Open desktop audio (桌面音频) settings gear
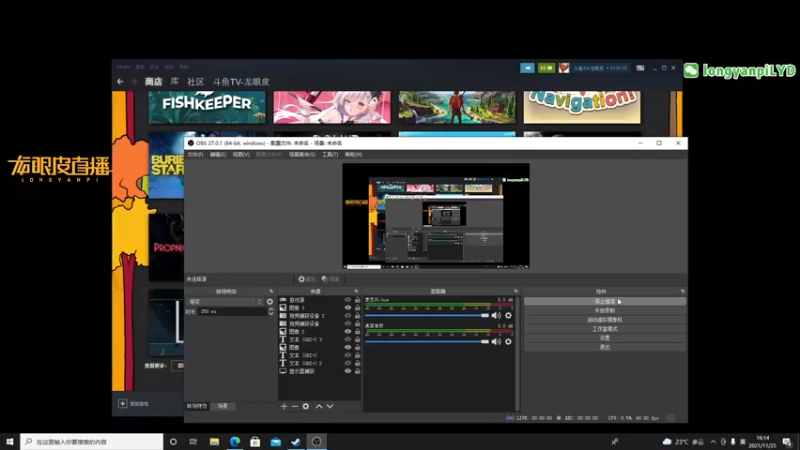Screen dimensions: 800x450 [x=508, y=341]
